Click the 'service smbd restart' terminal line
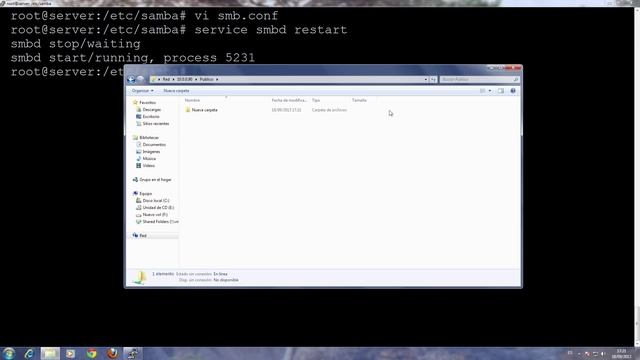The height and width of the screenshot is (360, 640). coord(179,30)
